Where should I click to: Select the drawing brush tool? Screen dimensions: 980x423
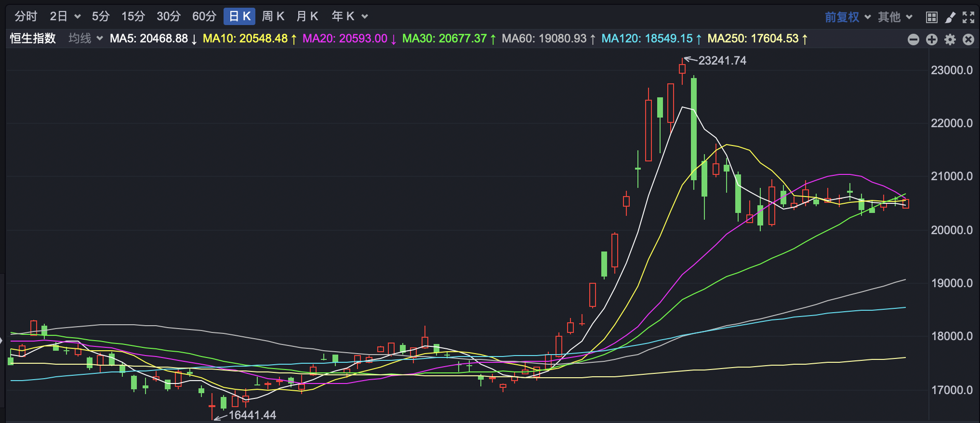(x=950, y=17)
